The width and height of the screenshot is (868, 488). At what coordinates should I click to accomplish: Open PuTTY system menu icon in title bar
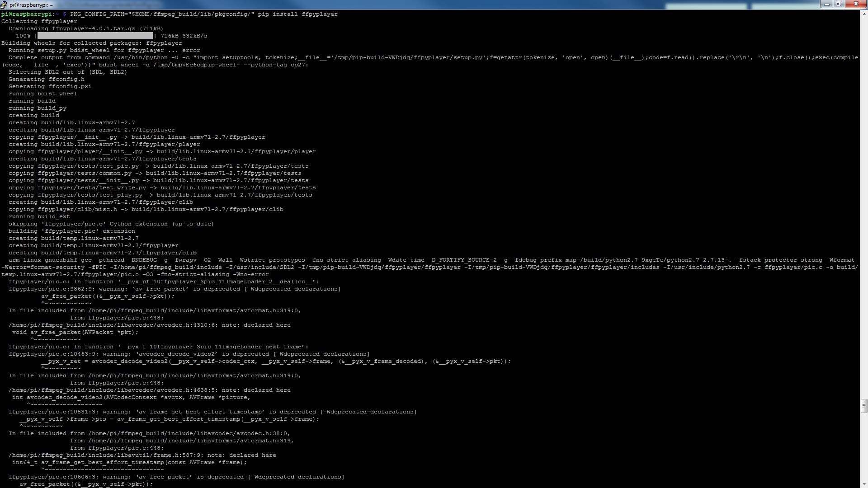4,5
